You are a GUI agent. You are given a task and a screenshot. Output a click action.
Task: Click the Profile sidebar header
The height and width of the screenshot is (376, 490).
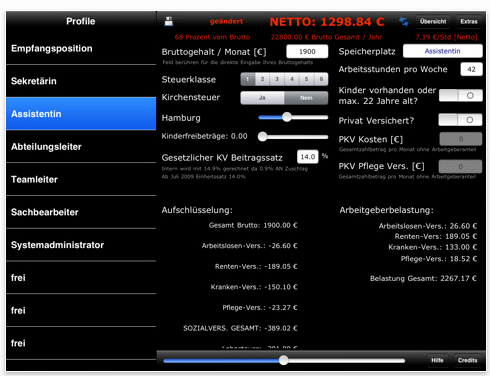tap(81, 21)
